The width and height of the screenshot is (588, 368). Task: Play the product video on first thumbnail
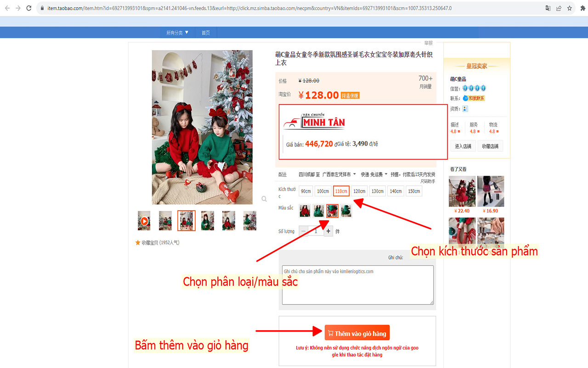(x=144, y=220)
